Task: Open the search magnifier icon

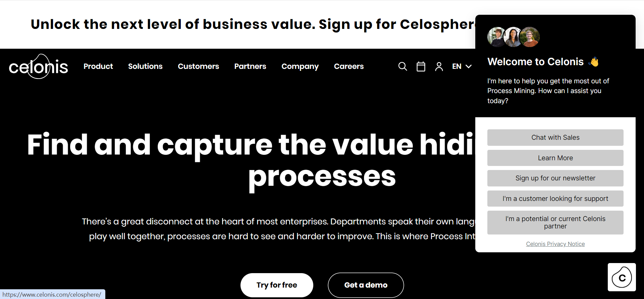Action: point(402,67)
